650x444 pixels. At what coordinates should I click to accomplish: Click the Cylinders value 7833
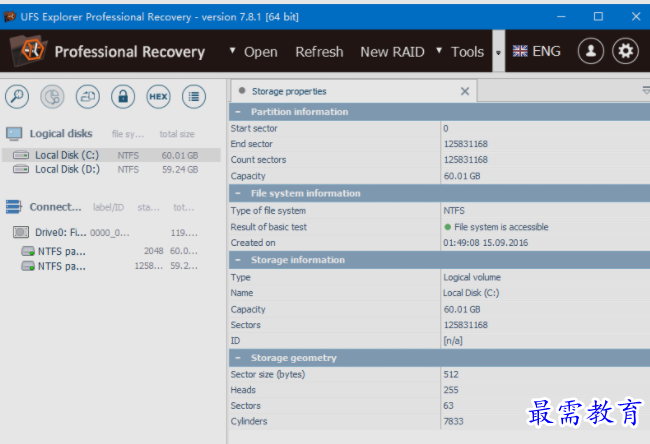tap(453, 421)
